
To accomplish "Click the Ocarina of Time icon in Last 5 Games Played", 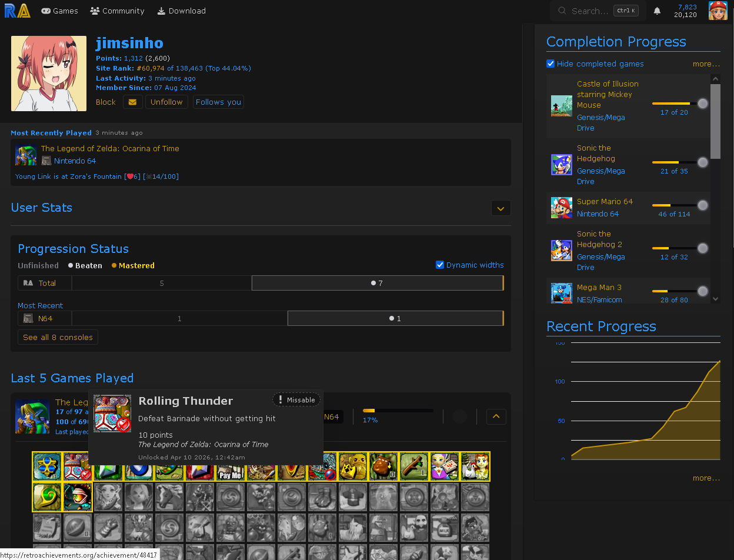I will tap(32, 416).
